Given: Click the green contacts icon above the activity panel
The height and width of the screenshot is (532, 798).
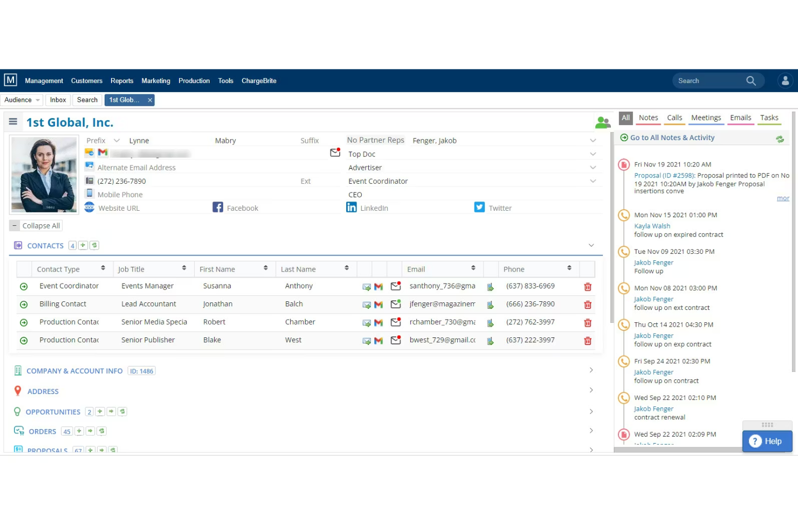Looking at the screenshot, I should pos(602,122).
